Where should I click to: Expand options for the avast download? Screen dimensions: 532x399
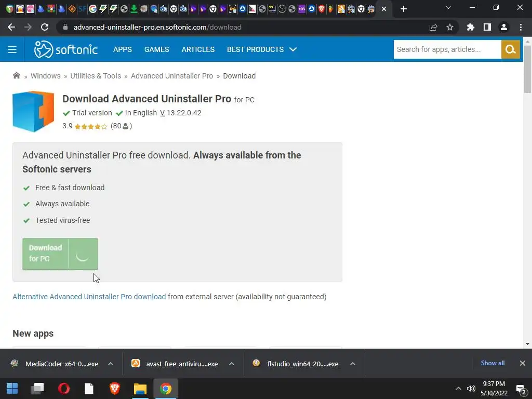click(x=232, y=364)
